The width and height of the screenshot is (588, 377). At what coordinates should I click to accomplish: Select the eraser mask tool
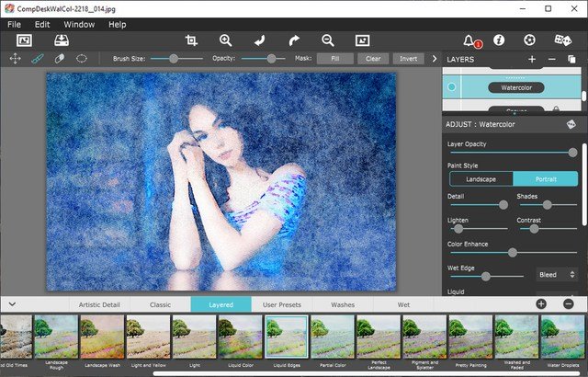(x=60, y=58)
